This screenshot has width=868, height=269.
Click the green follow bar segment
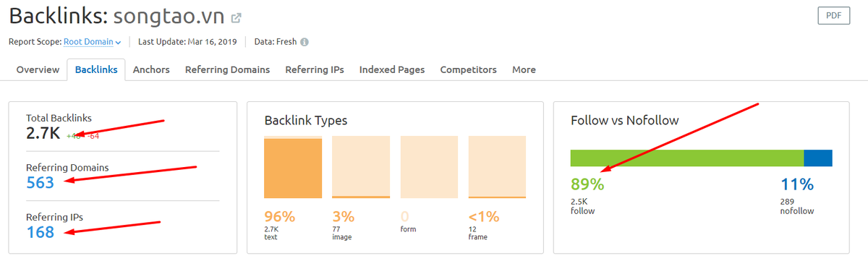point(687,158)
